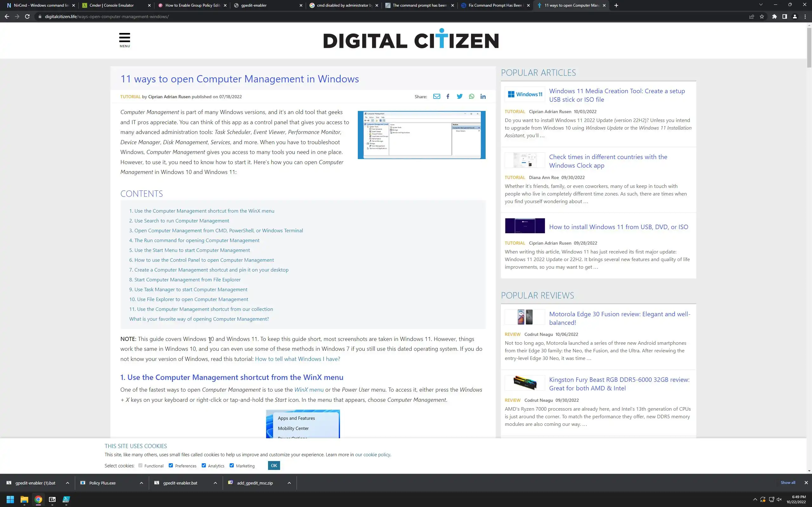
Task: Expand options for add_gpedit_msc.zip download
Action: coord(289,483)
